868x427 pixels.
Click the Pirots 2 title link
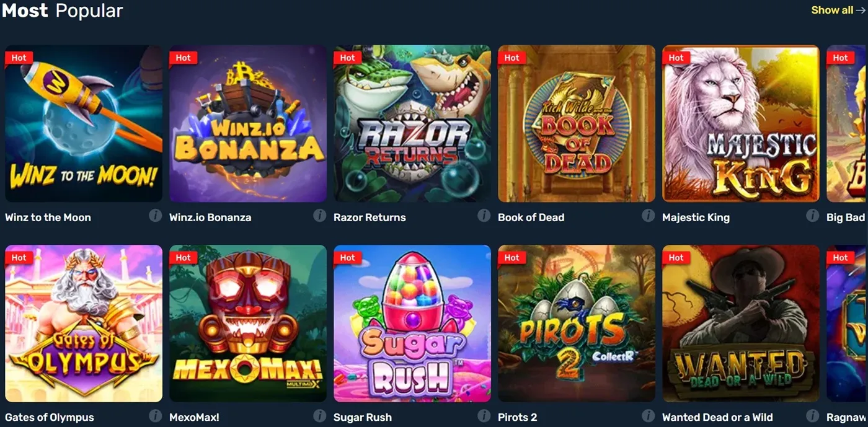(x=517, y=417)
